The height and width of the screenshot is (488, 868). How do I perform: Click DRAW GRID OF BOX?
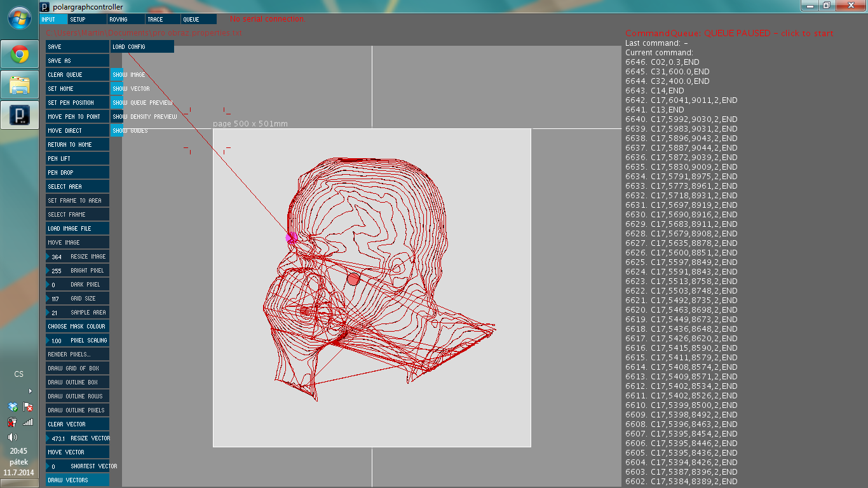click(x=78, y=368)
